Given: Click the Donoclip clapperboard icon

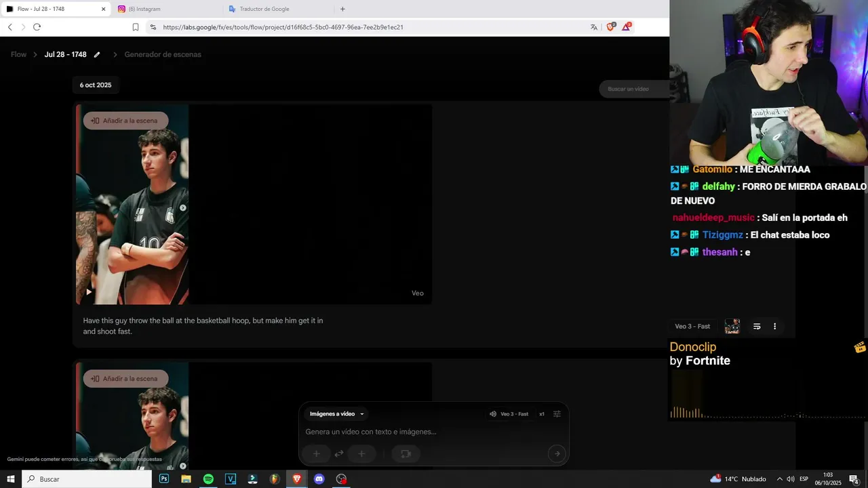Looking at the screenshot, I should click(860, 348).
